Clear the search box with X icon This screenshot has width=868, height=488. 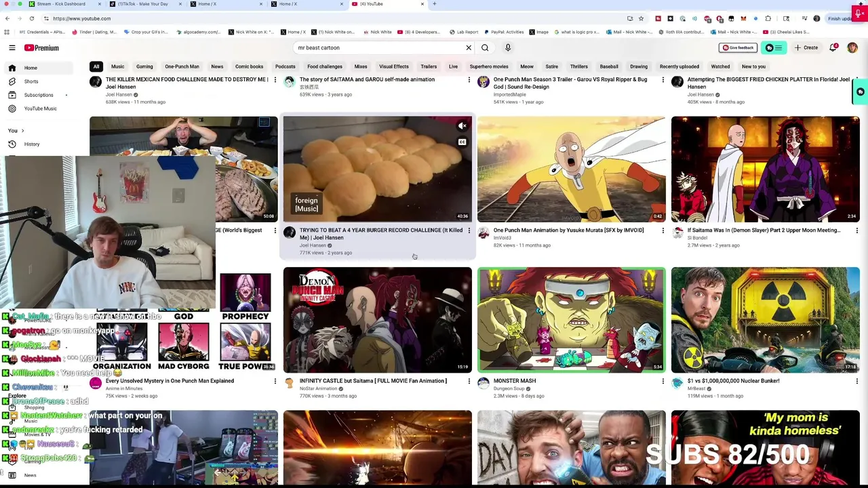[x=468, y=47]
